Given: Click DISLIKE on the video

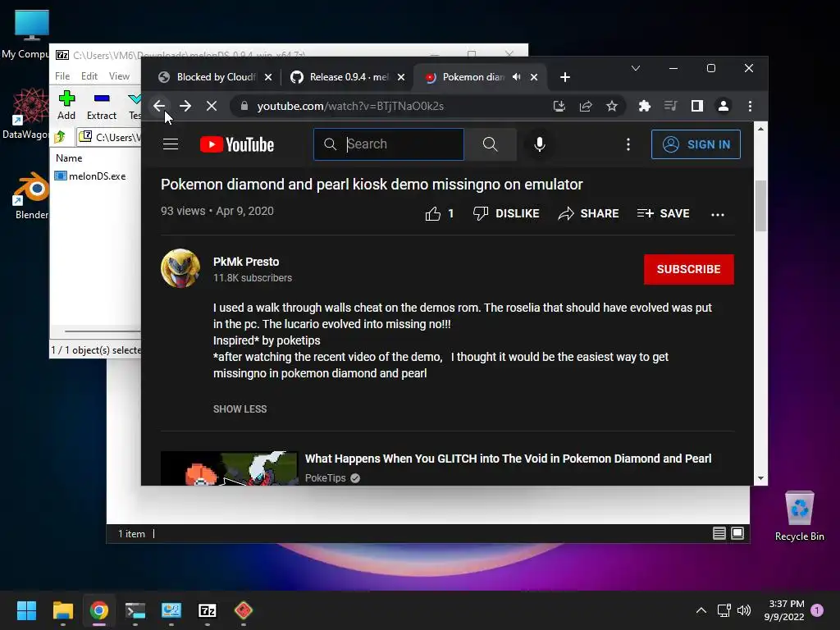Looking at the screenshot, I should click(x=506, y=213).
